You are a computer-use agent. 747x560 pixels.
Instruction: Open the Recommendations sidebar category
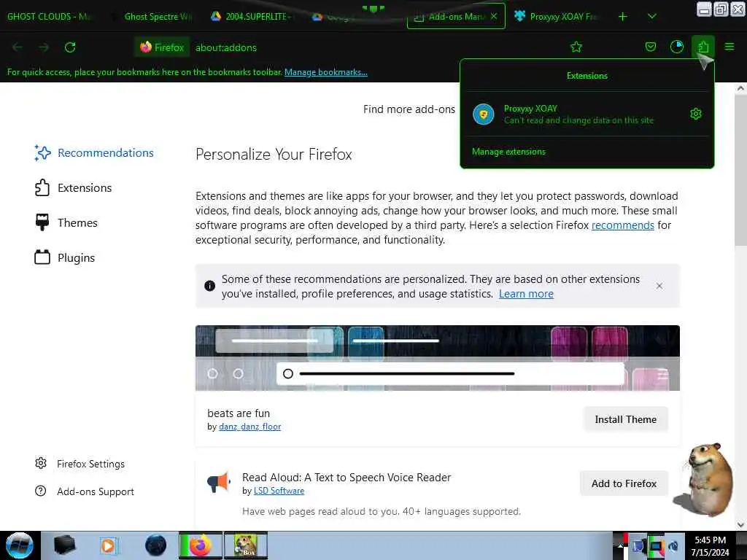(x=94, y=153)
